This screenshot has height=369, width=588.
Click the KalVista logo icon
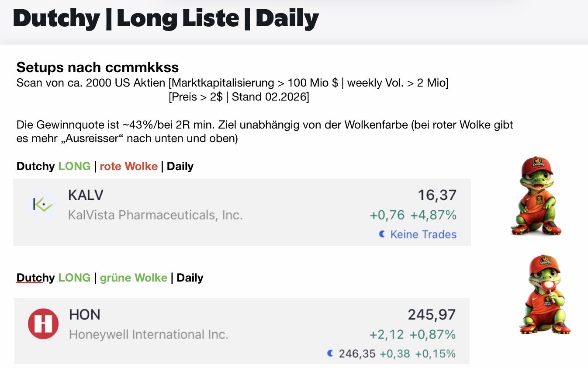pos(42,205)
